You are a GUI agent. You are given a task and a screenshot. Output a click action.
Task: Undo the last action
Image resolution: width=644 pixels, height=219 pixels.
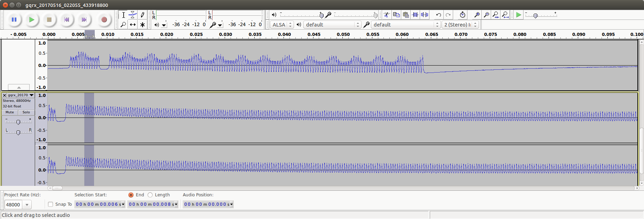439,15
